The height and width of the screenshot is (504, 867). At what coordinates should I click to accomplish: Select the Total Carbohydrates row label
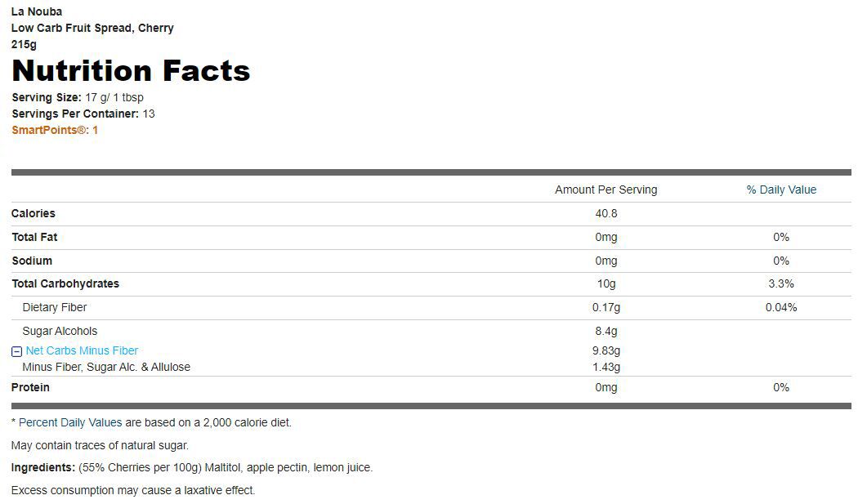(x=65, y=283)
